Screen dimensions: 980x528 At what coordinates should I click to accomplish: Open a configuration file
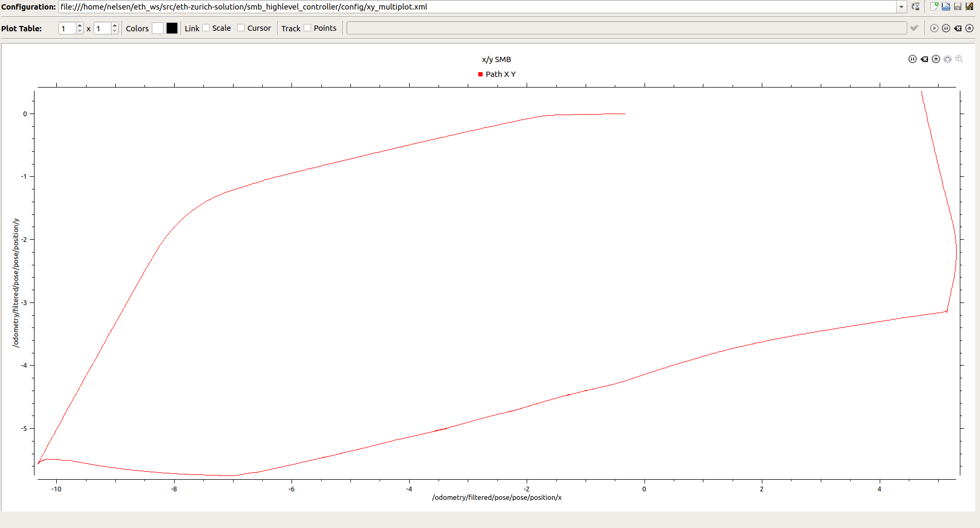[946, 7]
